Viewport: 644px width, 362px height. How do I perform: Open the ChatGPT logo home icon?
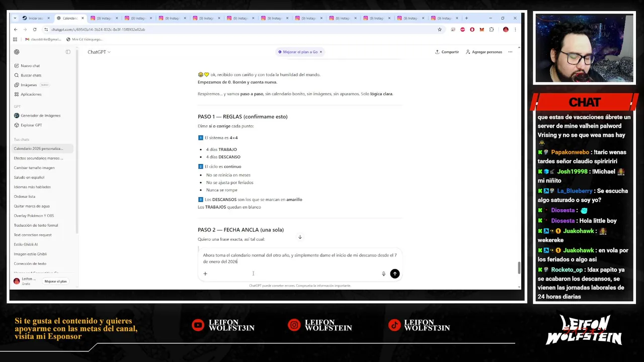pyautogui.click(x=17, y=52)
